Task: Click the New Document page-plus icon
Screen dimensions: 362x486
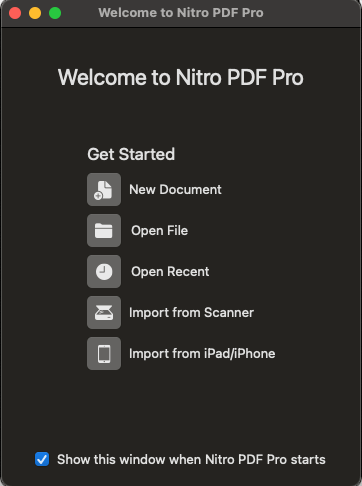Action: [104, 189]
